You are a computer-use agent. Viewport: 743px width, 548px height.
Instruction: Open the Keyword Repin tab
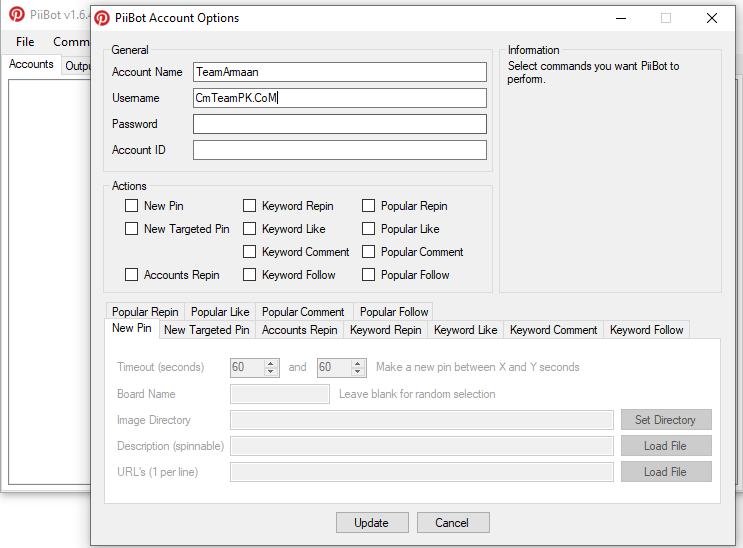[385, 330]
